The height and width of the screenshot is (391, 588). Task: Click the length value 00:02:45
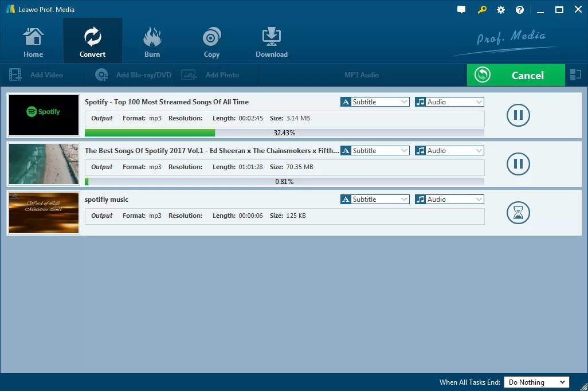pos(250,118)
